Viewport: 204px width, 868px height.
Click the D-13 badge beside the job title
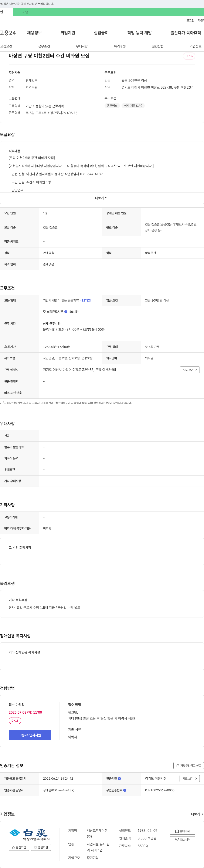(x=189, y=56)
